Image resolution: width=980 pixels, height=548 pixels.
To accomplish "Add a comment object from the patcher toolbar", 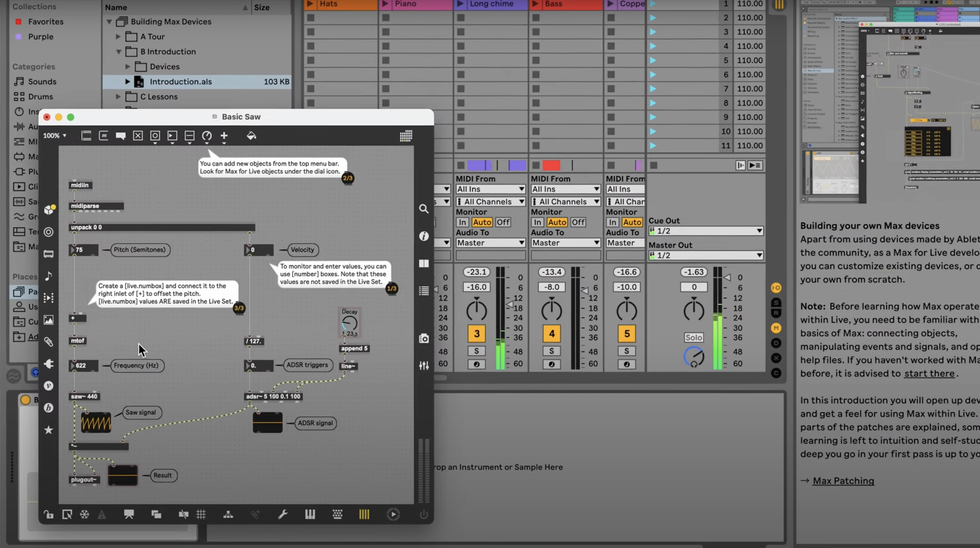I will (x=121, y=136).
